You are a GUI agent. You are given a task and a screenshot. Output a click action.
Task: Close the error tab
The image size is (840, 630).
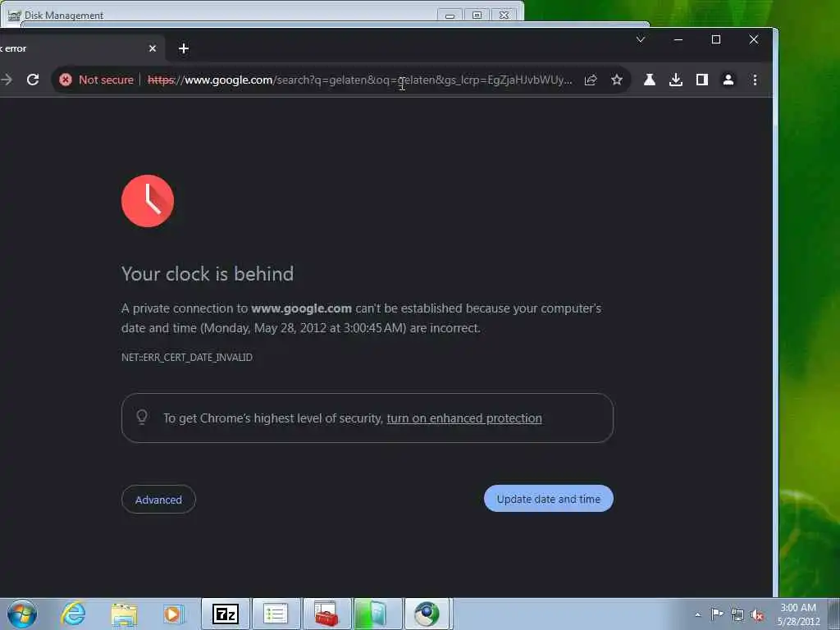pyautogui.click(x=152, y=48)
